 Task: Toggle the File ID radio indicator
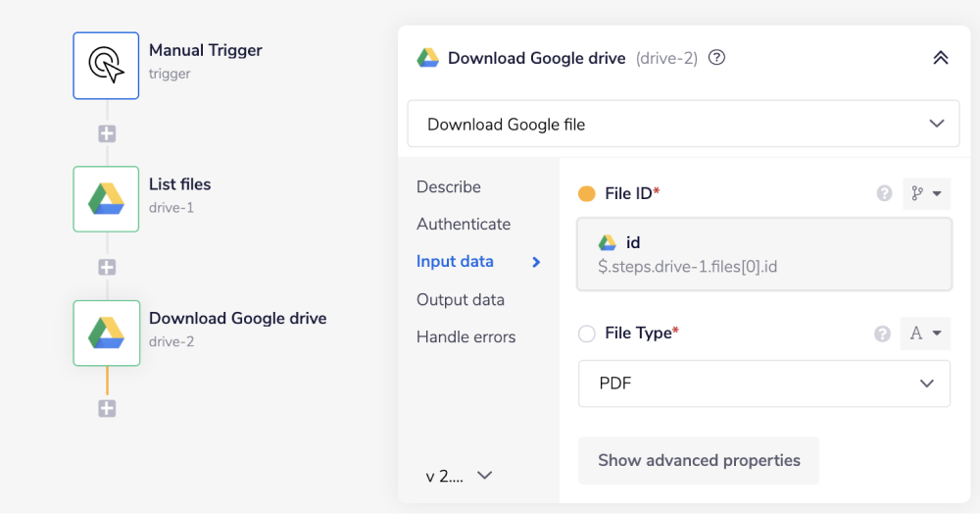[587, 194]
